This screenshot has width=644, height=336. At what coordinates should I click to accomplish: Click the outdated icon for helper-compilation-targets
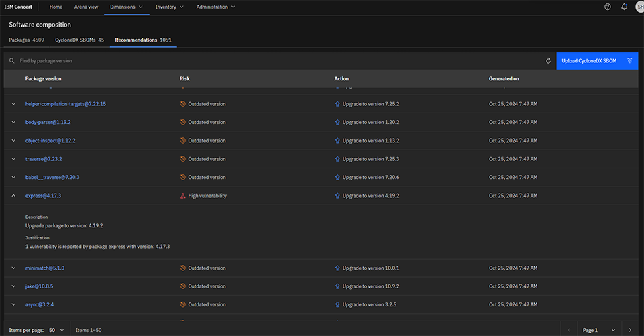click(x=182, y=104)
